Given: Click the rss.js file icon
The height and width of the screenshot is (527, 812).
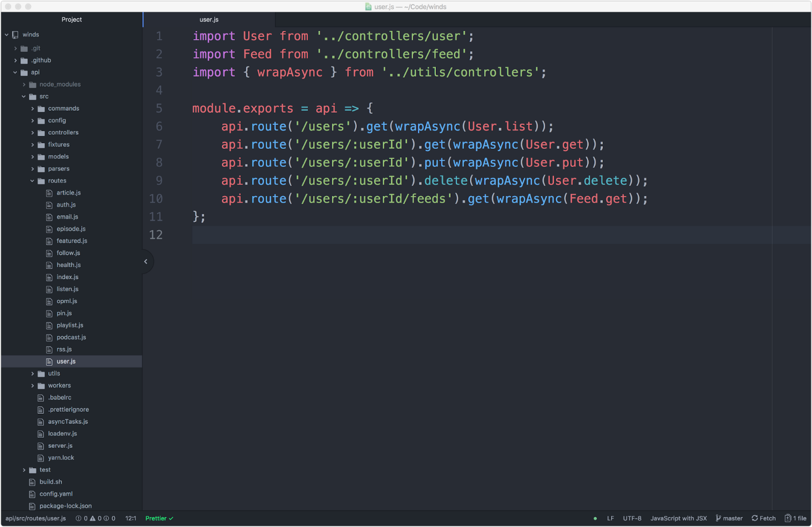Looking at the screenshot, I should 49,350.
